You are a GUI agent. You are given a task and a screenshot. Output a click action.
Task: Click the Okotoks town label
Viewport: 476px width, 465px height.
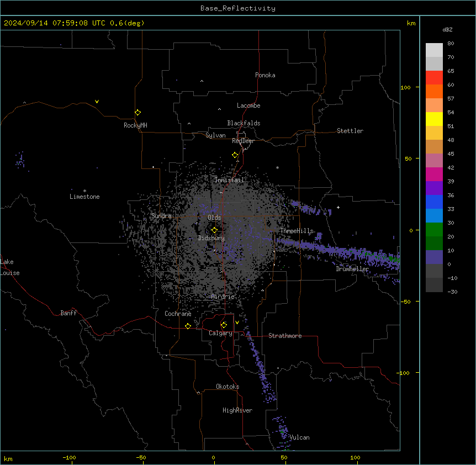pos(228,387)
